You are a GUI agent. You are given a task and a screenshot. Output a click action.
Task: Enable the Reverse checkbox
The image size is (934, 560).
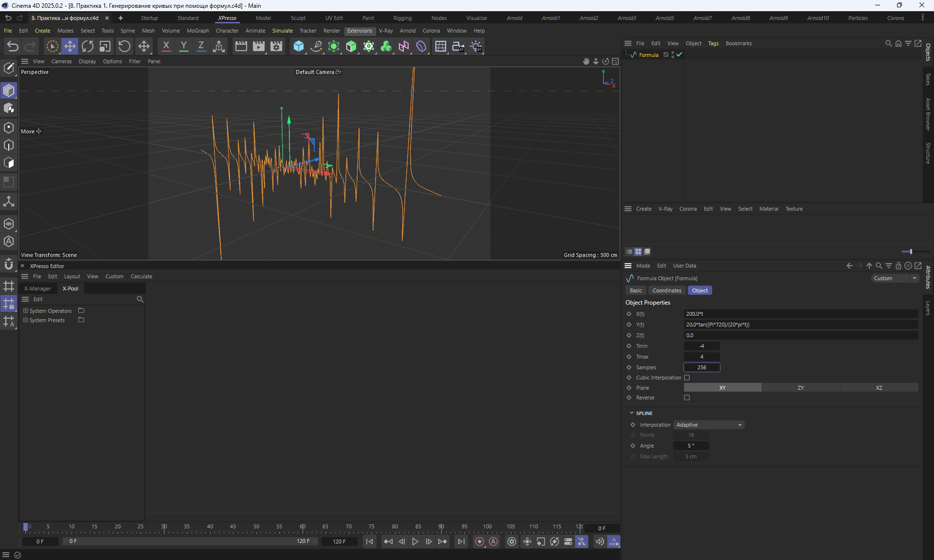pyautogui.click(x=687, y=397)
